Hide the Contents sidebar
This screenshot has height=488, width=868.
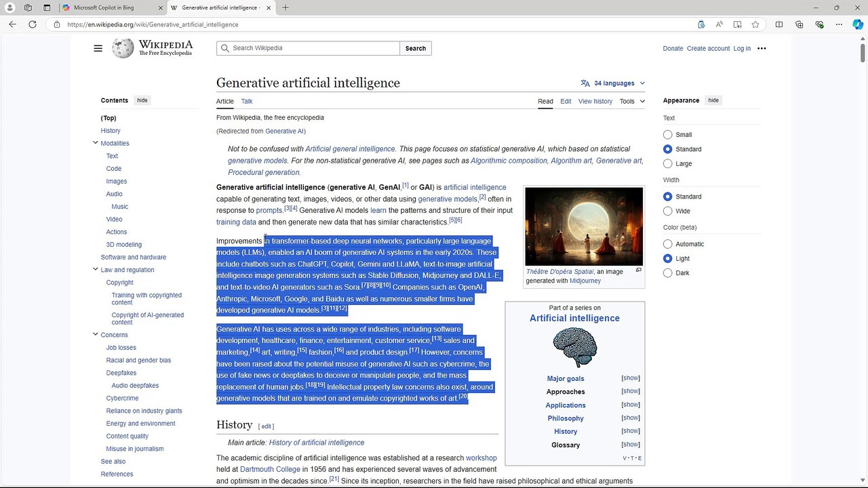pos(142,100)
